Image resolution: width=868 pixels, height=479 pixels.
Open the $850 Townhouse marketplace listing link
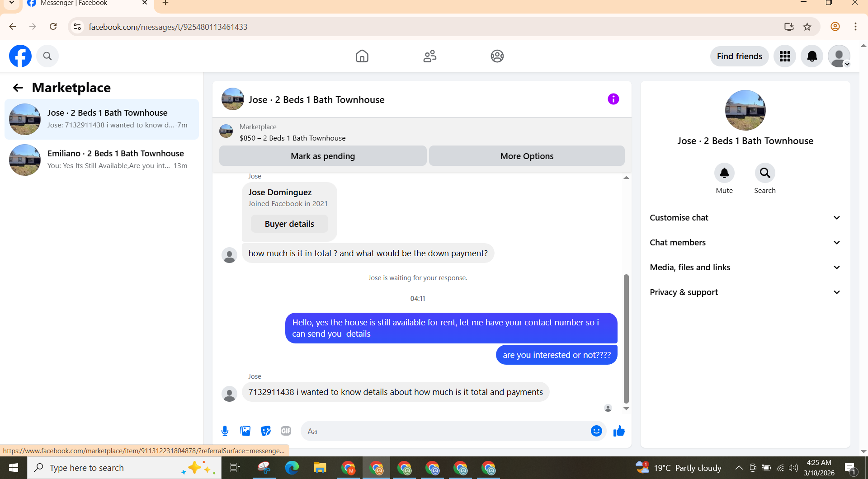point(292,138)
